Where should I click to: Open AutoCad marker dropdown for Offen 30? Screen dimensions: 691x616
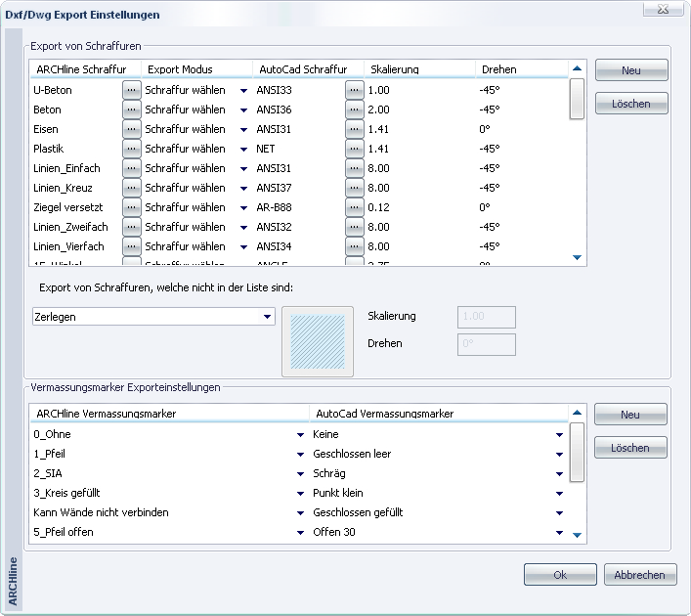[559, 533]
